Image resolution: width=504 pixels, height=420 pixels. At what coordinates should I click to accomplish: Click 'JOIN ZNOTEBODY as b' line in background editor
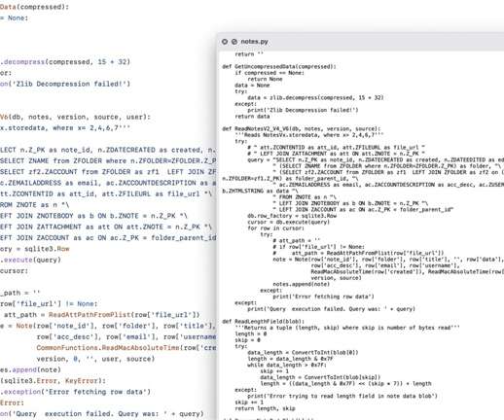click(93, 216)
